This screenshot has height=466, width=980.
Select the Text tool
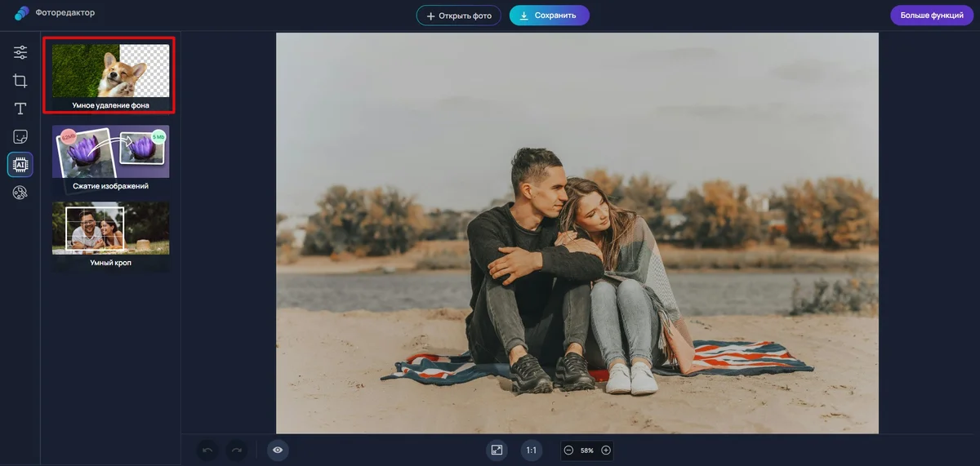click(x=20, y=109)
